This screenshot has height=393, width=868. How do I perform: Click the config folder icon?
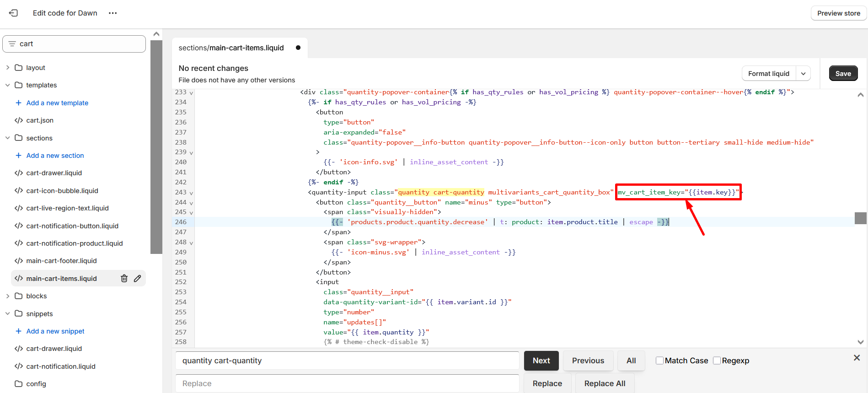coord(19,383)
